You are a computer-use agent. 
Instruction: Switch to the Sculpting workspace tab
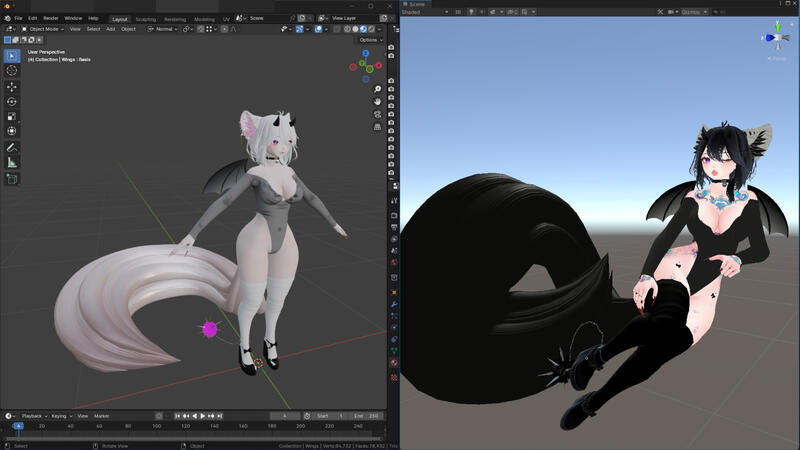point(146,18)
